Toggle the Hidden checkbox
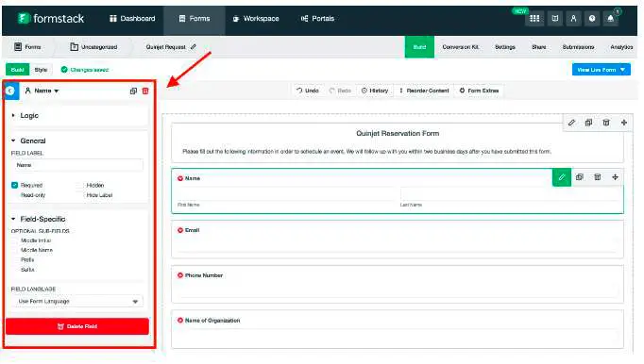The image size is (644, 364). (x=80, y=185)
